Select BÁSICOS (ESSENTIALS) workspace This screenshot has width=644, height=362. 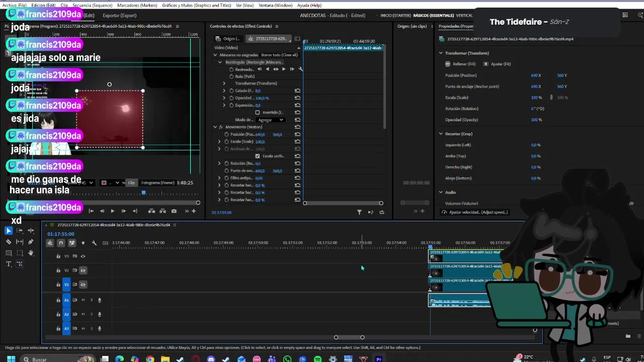(433, 16)
